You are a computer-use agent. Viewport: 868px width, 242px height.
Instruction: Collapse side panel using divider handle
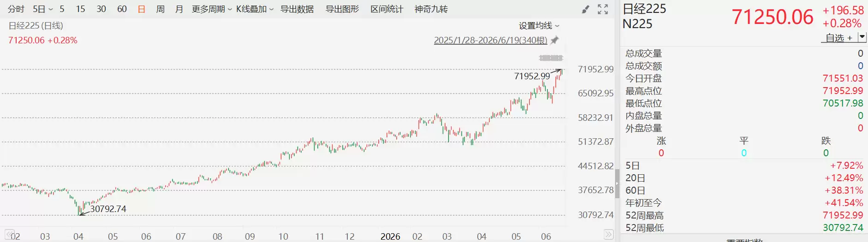(617, 183)
